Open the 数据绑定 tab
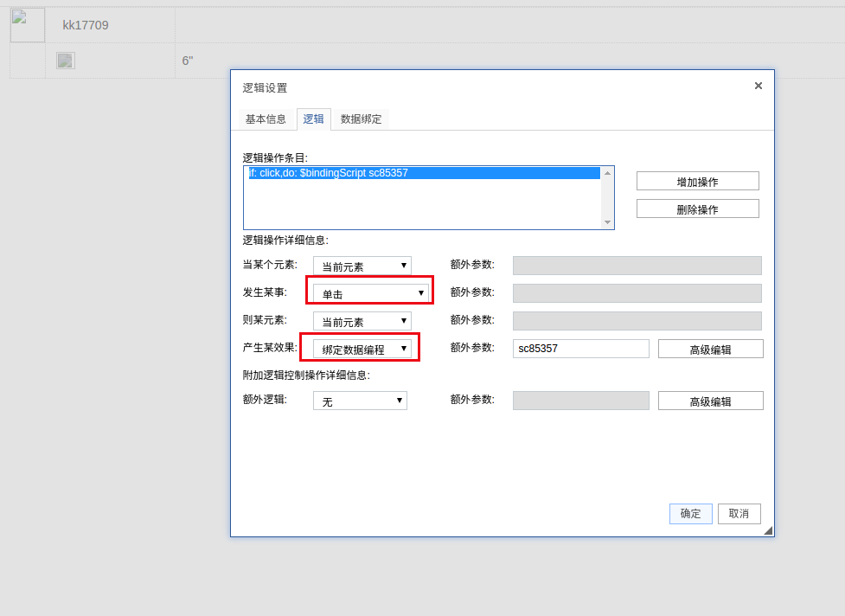 click(361, 119)
